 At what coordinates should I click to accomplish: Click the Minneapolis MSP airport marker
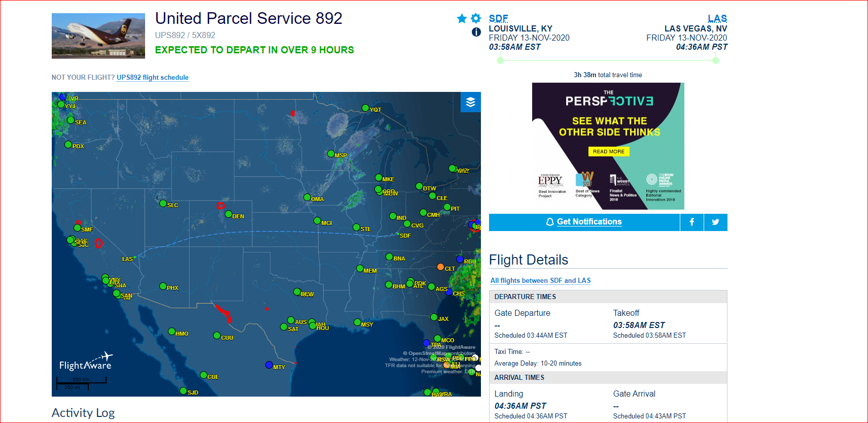click(x=331, y=154)
